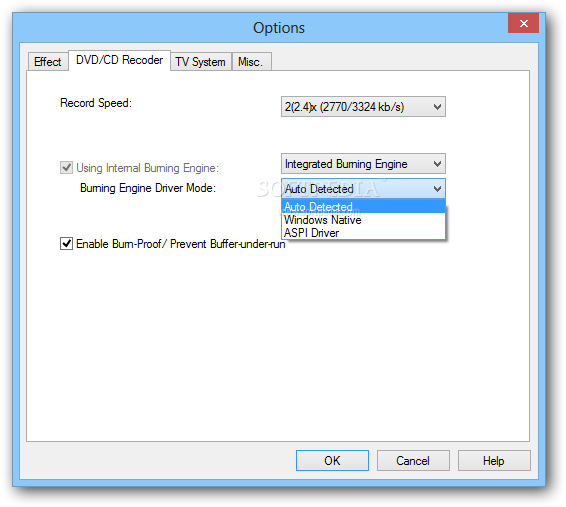
Task: Confirm settings with OK button
Action: (x=332, y=460)
